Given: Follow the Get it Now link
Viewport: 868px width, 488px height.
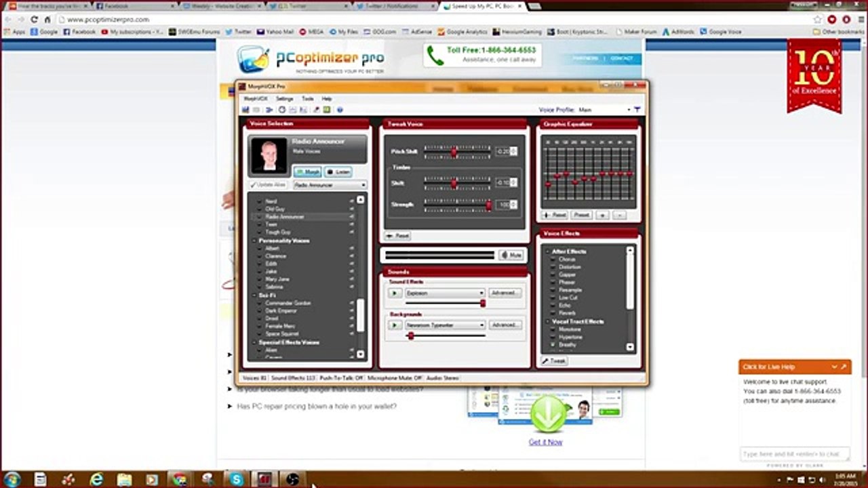Looking at the screenshot, I should [x=545, y=442].
